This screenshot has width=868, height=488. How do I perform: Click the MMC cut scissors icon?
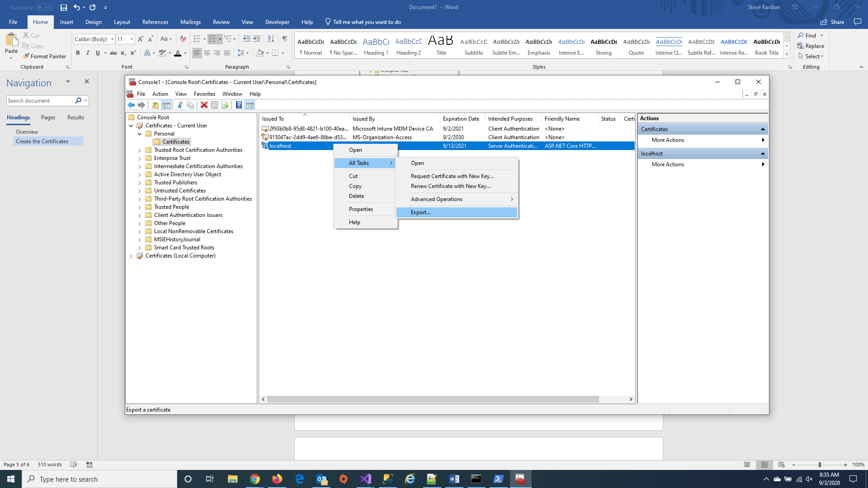[x=180, y=105]
